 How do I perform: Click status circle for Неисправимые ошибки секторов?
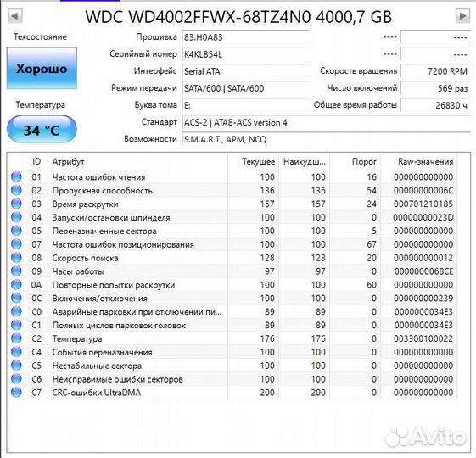[16, 379]
